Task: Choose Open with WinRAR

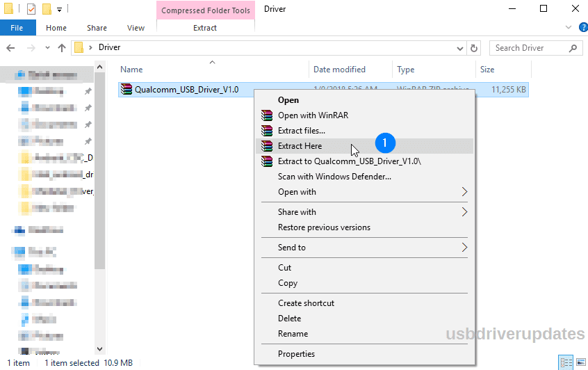Action: (x=364, y=115)
